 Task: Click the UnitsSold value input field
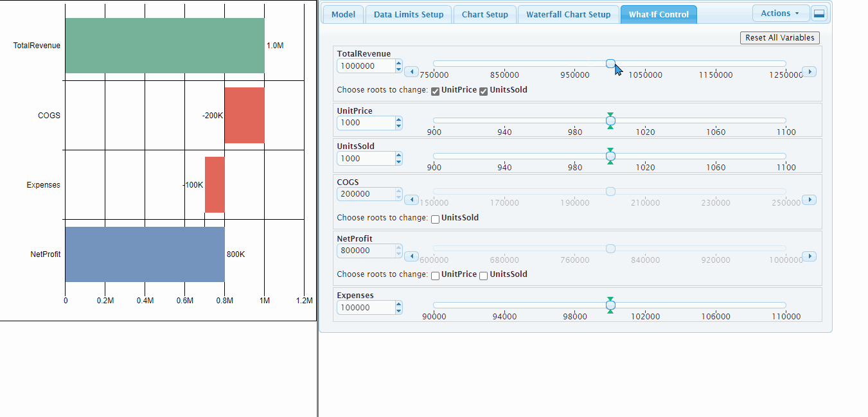click(x=366, y=158)
